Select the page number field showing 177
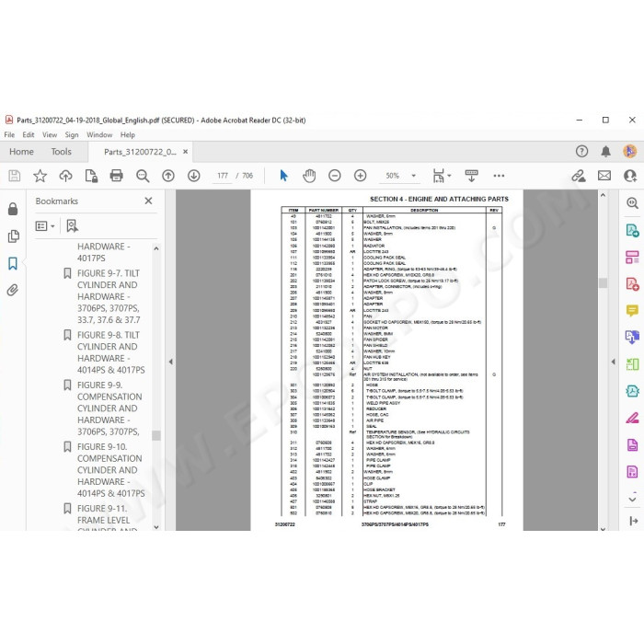The height and width of the screenshot is (644, 644). pos(223,176)
